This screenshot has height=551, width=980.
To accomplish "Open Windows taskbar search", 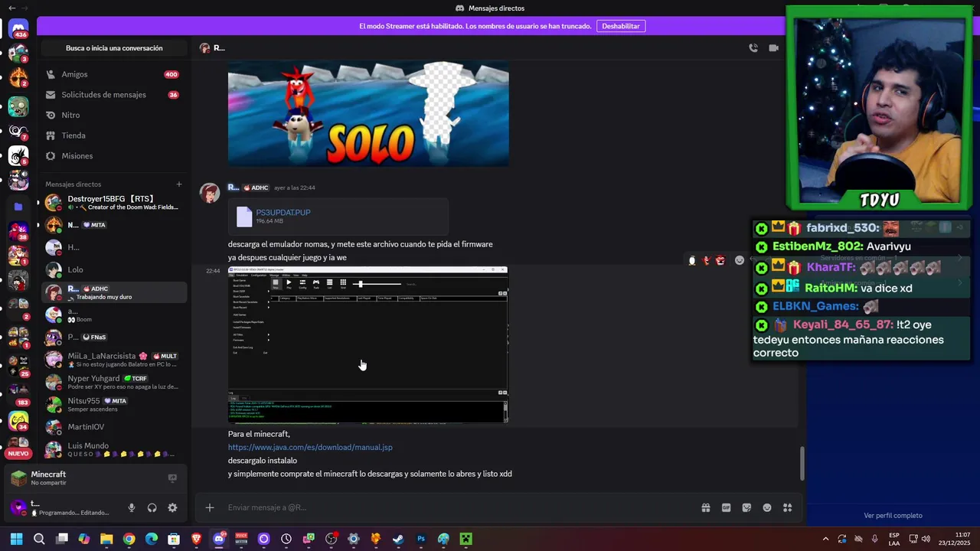I will click(x=39, y=539).
